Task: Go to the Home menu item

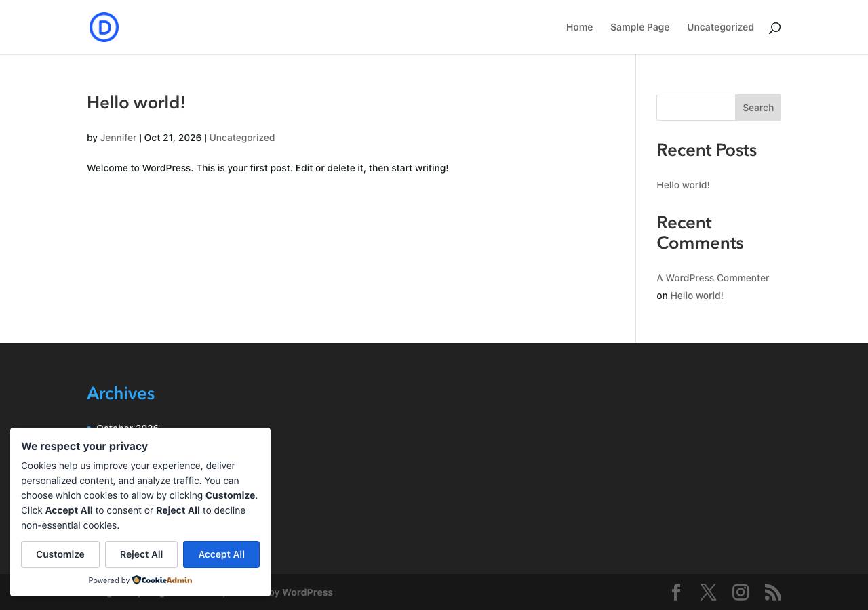Action: 580,27
